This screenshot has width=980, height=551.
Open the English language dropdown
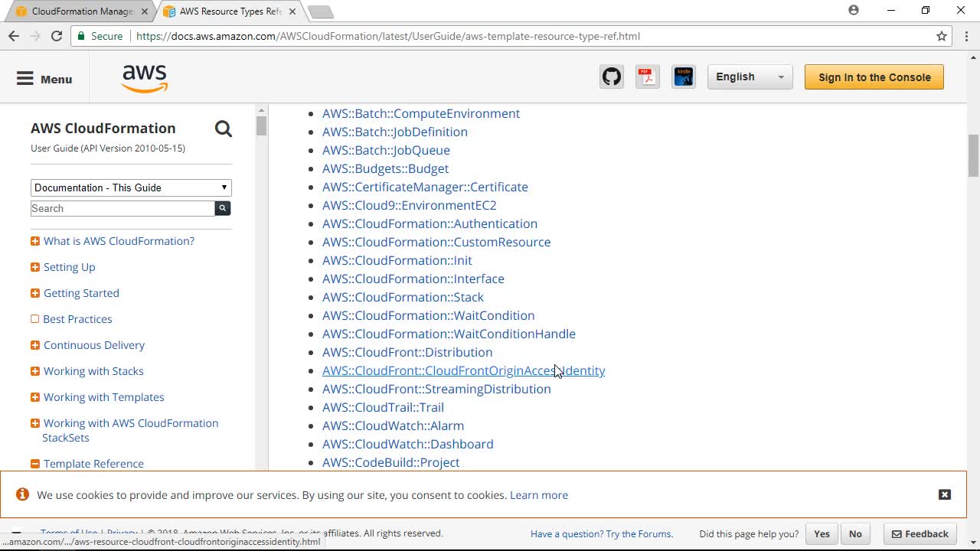click(x=750, y=77)
